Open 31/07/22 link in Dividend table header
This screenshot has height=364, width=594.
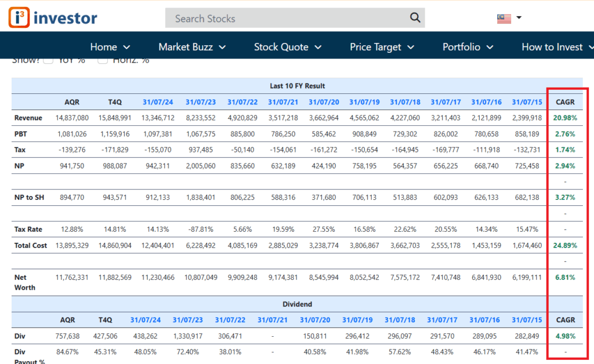click(x=230, y=320)
